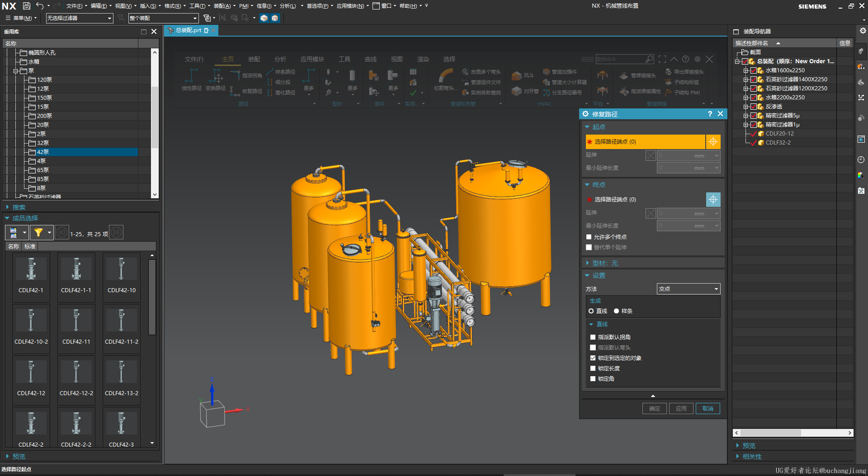Click the 分支路径编号 tool
The image size is (868, 476).
(x=562, y=93)
